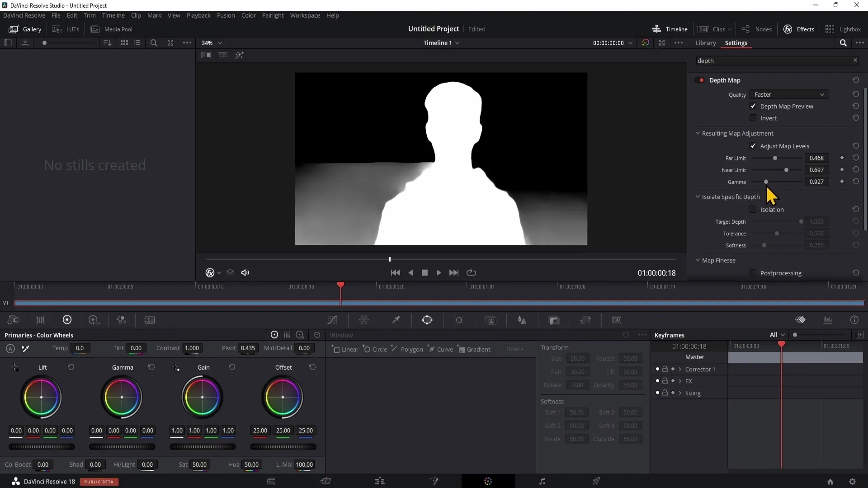Click the stabilizer icon in bottom toolbar
The image size is (868, 488).
pos(586,320)
